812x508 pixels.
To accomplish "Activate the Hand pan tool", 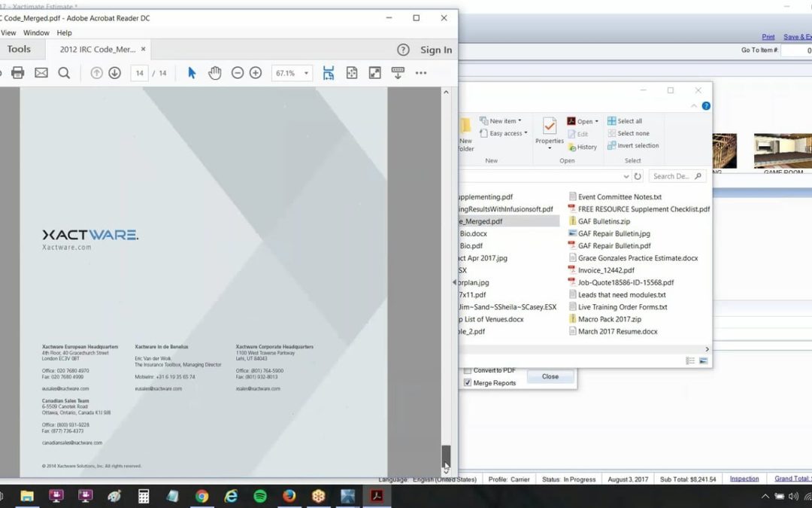I will [214, 73].
